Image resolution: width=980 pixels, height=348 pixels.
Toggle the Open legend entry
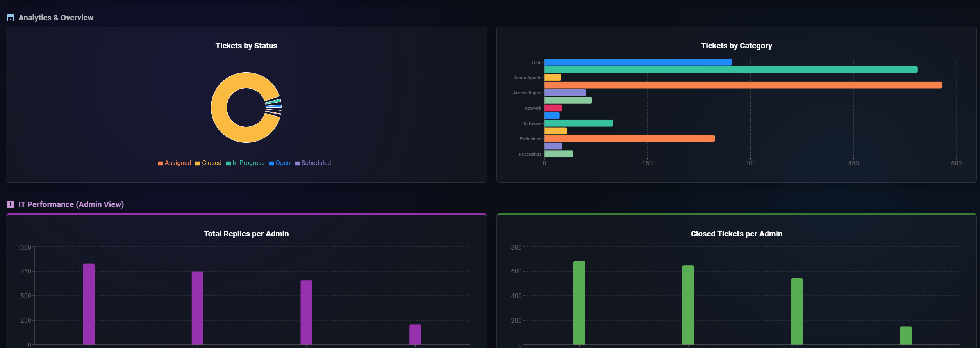click(x=280, y=163)
